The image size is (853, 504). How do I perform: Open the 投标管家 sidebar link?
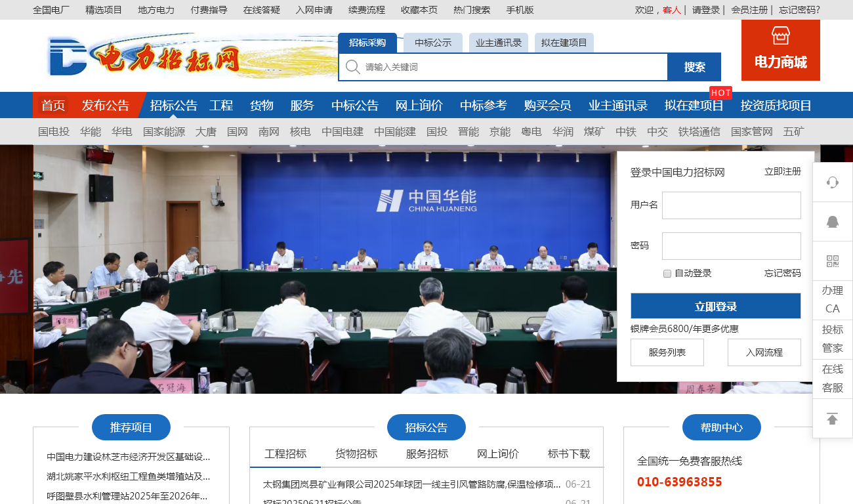pyautogui.click(x=833, y=339)
